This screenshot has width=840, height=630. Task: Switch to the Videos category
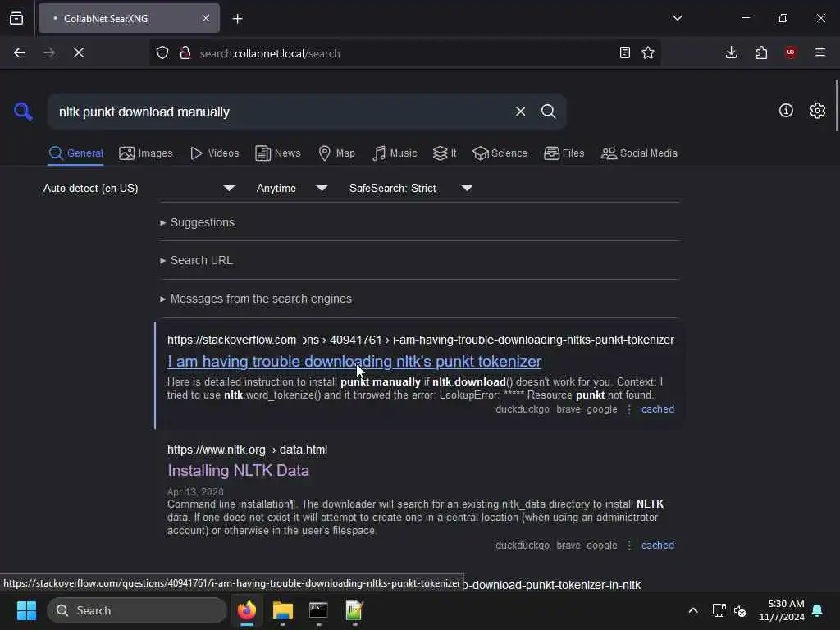215,153
